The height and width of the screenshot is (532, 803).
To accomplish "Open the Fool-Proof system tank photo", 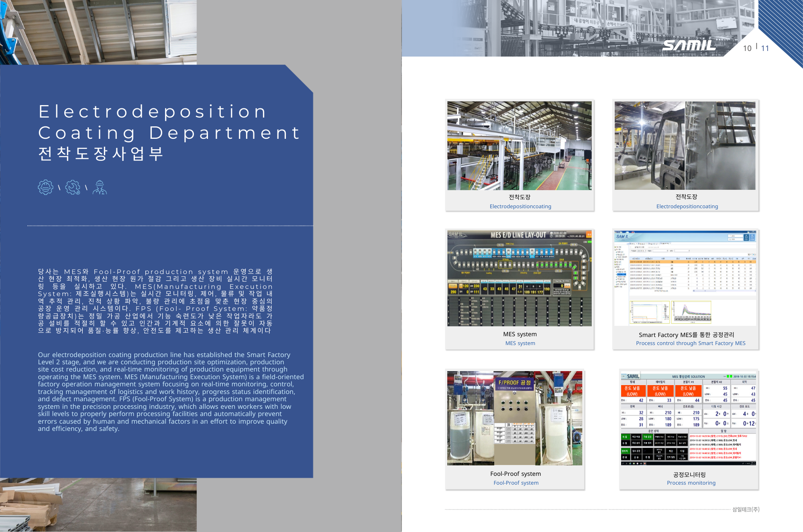I will click(x=515, y=418).
